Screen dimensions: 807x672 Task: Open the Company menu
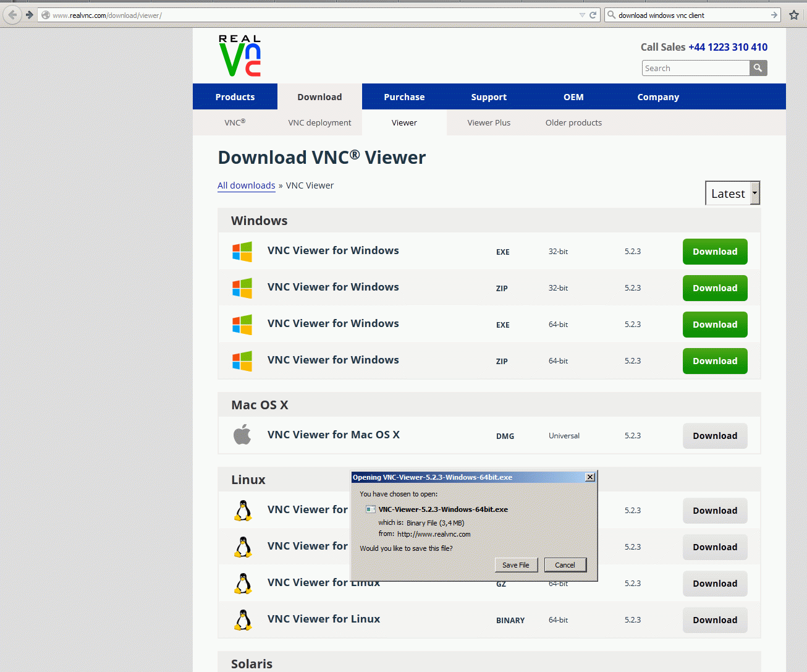[x=658, y=97]
